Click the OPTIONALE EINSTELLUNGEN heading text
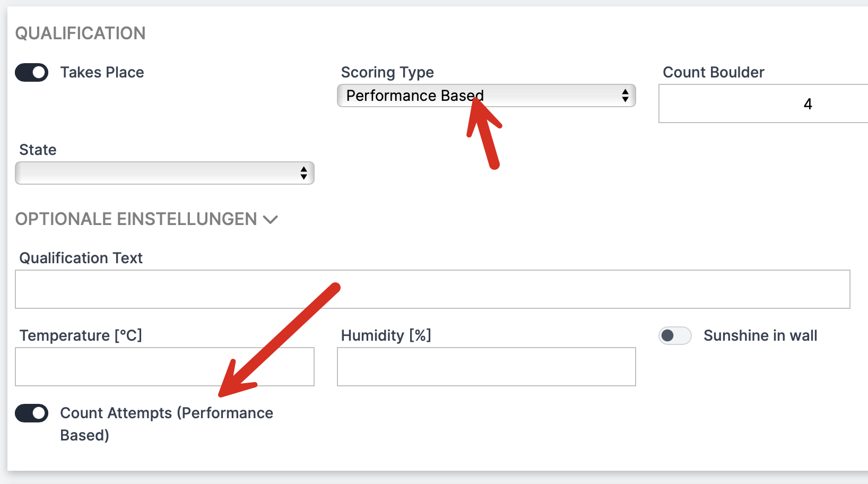This screenshot has width=868, height=484. coord(136,219)
